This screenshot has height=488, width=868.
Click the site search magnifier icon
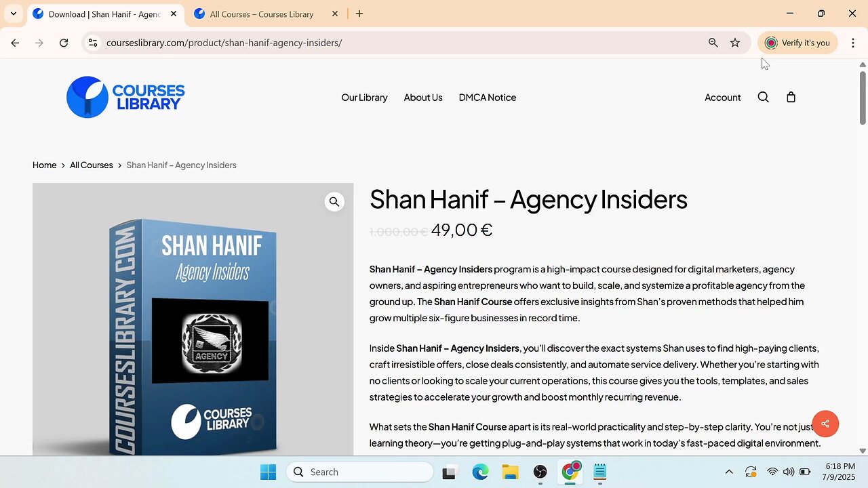coord(763,97)
